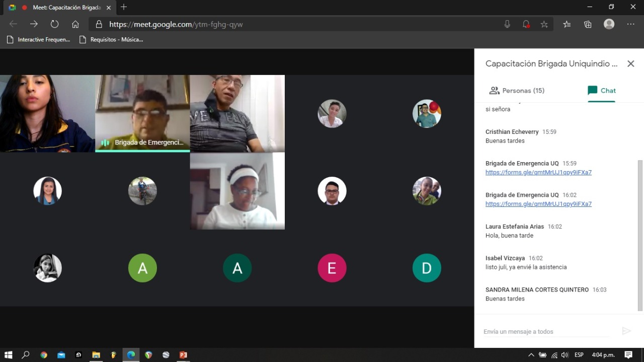This screenshot has width=644, height=362.
Task: Open the volume control in tray
Action: 565,355
